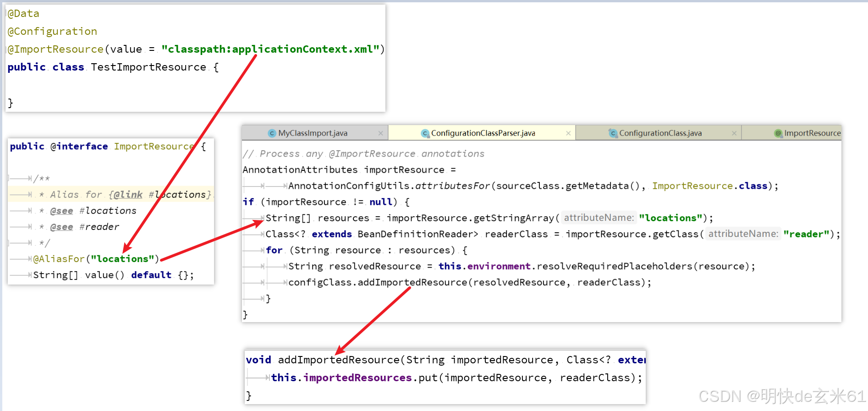Click the class icon on MyClassImport.java tab

(x=272, y=133)
